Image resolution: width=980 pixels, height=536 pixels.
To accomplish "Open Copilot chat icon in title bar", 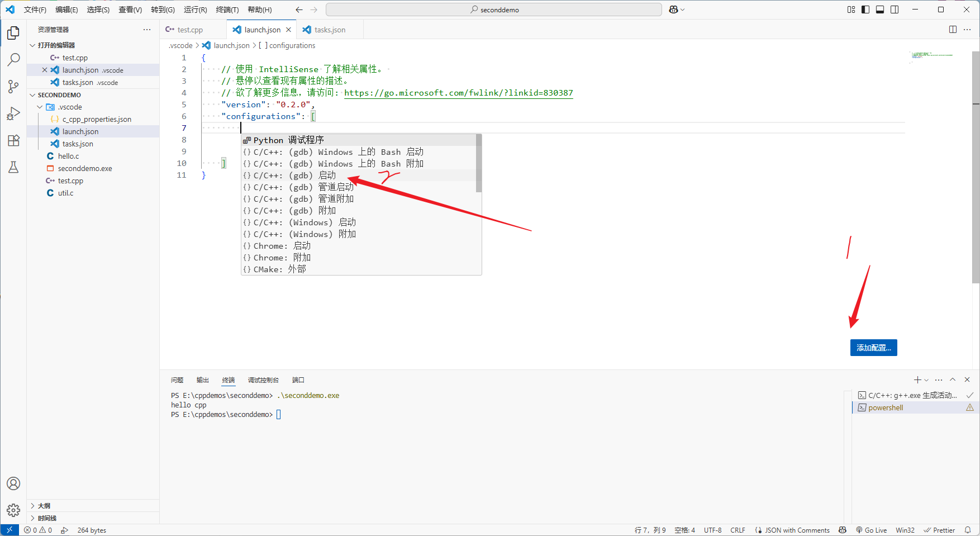I will [x=673, y=10].
